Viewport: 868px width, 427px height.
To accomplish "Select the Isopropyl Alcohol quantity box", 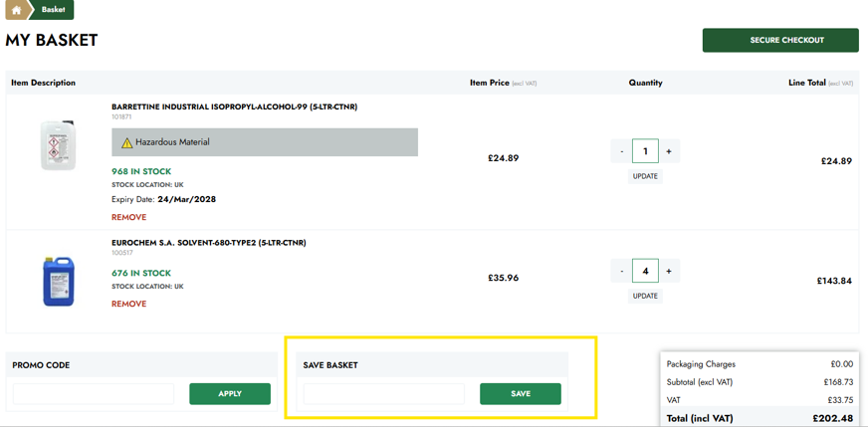I will [645, 151].
